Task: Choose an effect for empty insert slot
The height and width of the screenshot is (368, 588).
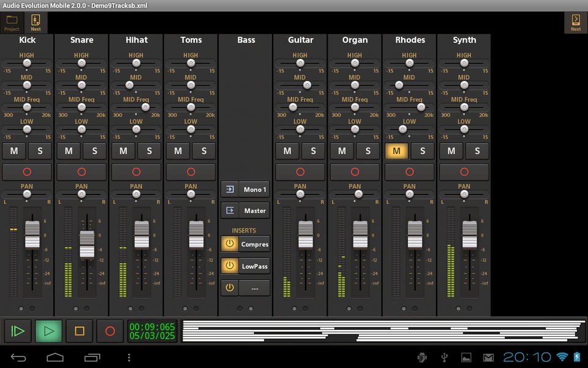Action: pos(254,288)
